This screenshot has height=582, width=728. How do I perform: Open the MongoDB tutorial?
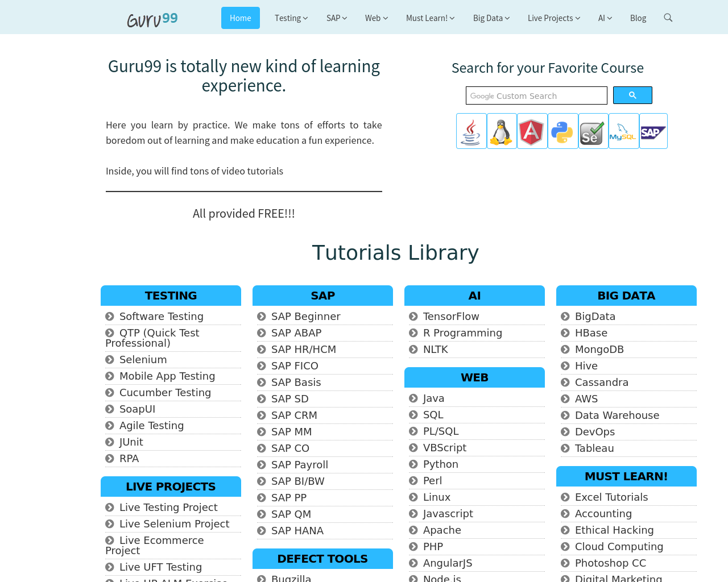click(599, 350)
